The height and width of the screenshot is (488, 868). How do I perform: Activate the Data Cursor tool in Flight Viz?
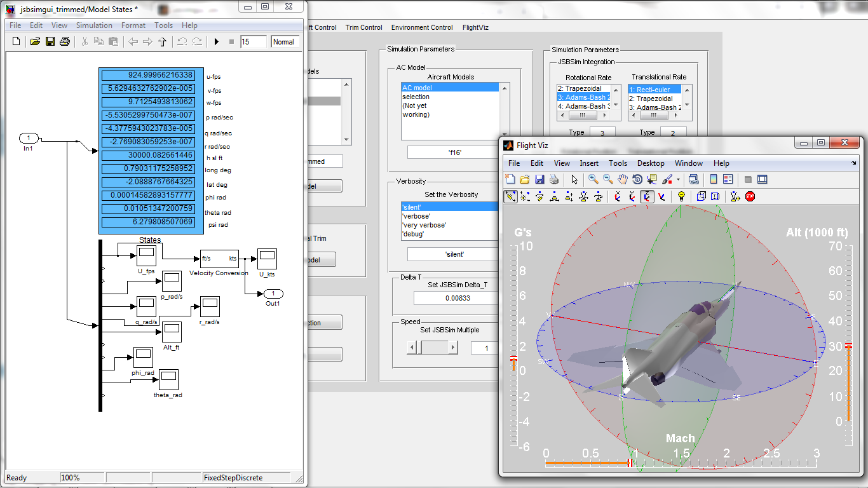click(x=653, y=180)
